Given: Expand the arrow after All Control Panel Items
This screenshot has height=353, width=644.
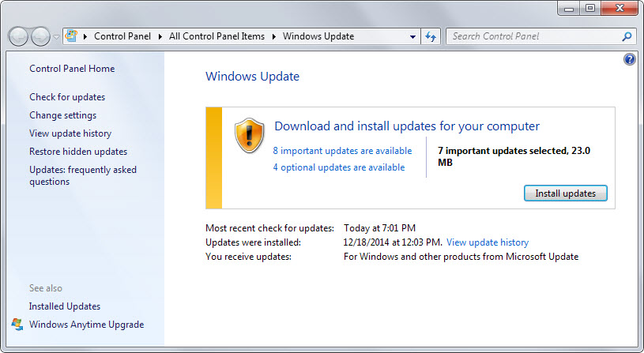Looking at the screenshot, I should (274, 36).
